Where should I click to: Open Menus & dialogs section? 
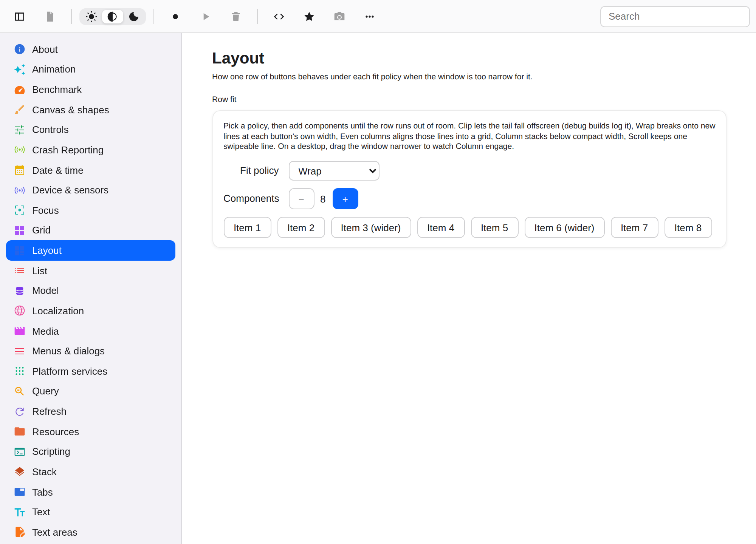point(91,351)
